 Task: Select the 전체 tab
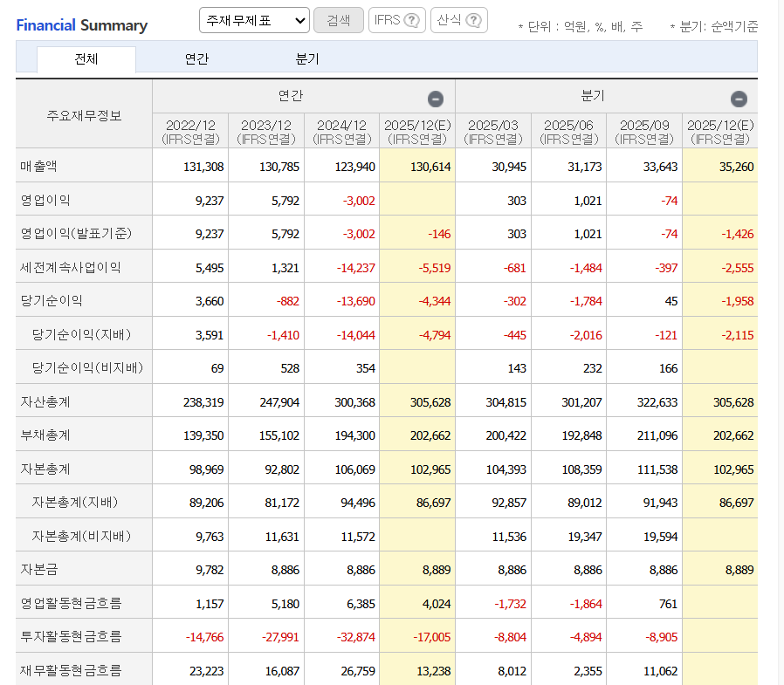pos(86,59)
